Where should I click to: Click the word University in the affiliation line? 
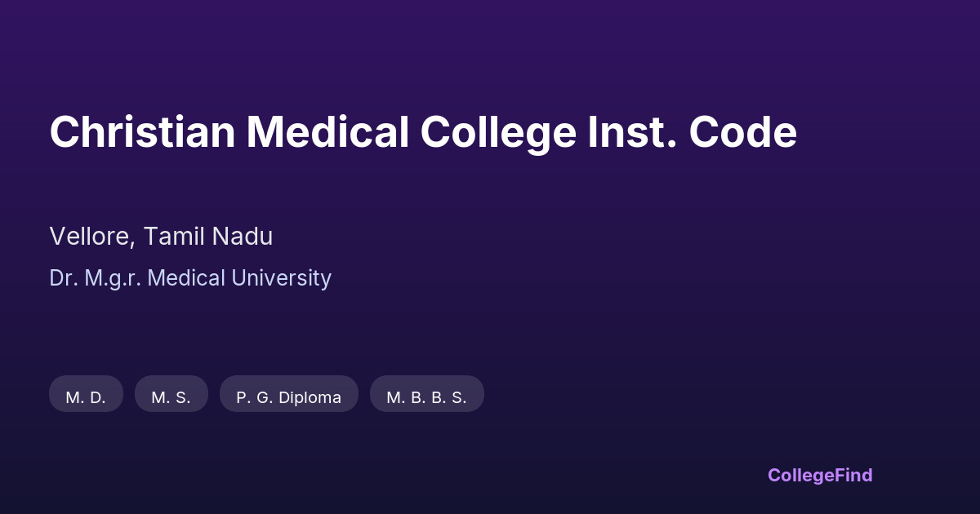point(281,278)
